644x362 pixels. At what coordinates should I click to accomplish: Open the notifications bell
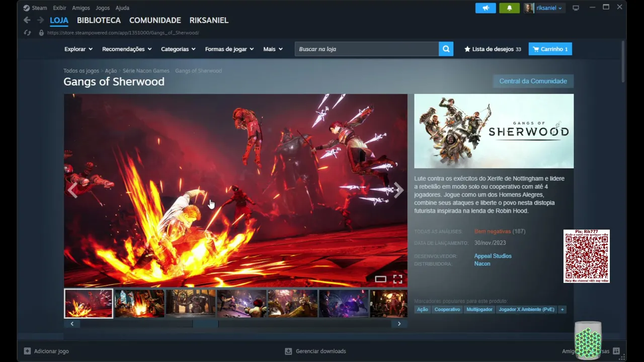coord(509,8)
